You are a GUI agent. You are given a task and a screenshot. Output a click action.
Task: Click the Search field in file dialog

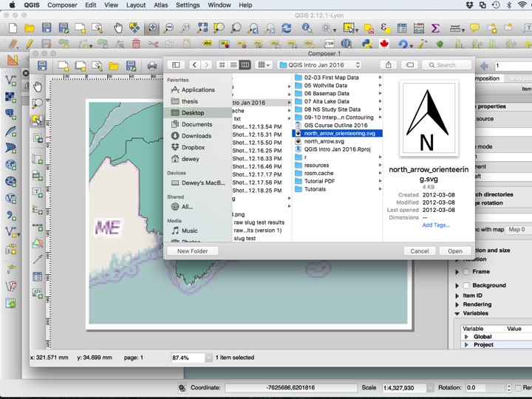[446, 65]
